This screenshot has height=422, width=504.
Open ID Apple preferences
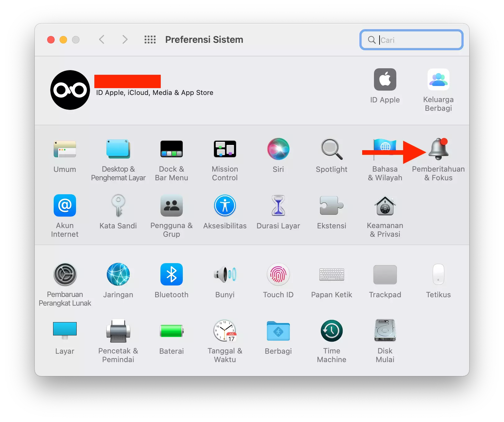pos(385,80)
